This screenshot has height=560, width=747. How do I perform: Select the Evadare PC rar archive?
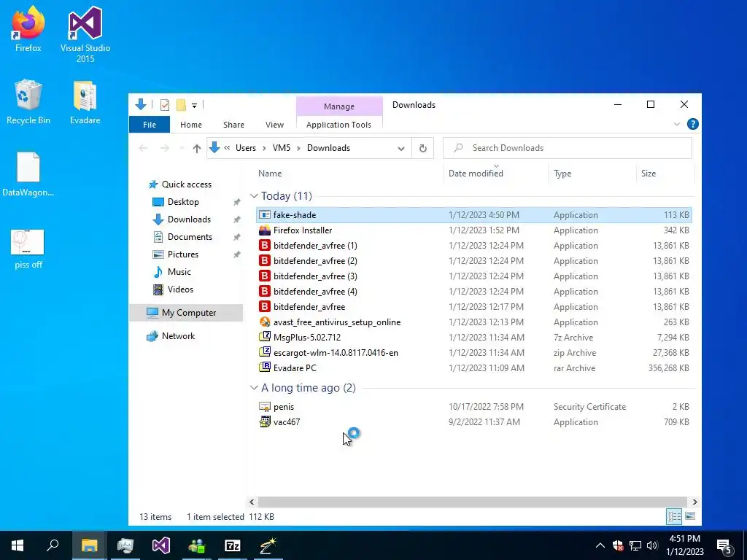coord(473,368)
